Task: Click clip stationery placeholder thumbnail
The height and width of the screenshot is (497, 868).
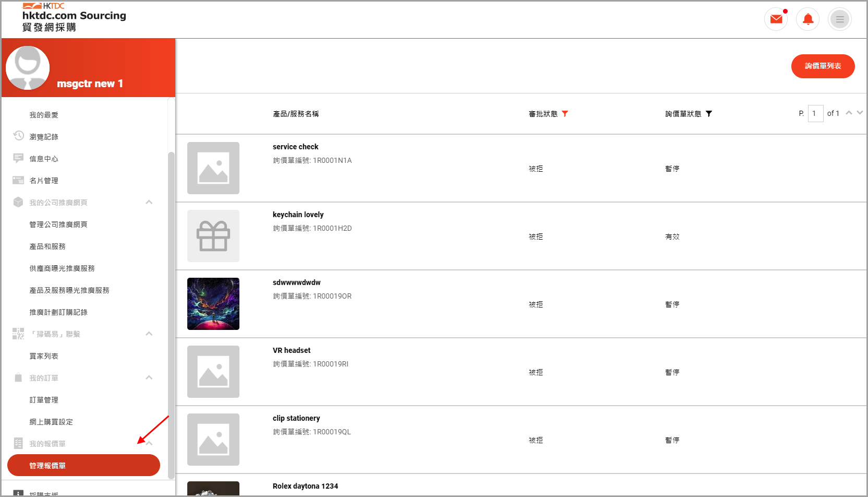Action: 213,440
